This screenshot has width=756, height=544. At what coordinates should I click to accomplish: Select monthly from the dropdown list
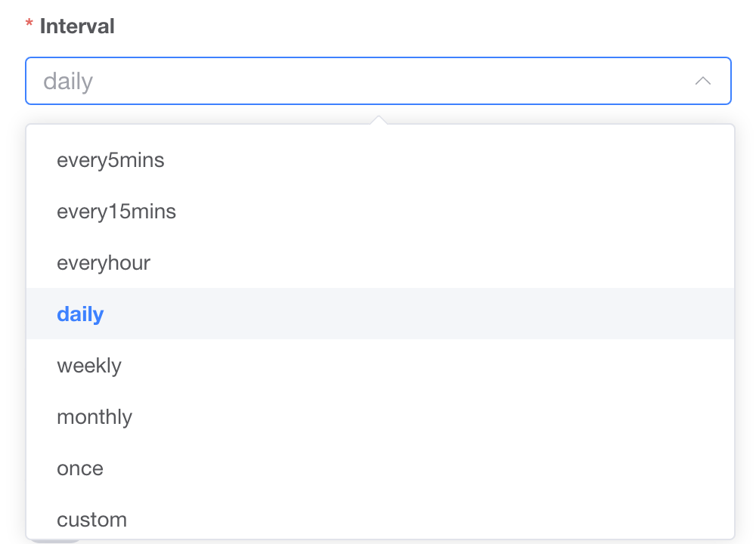tap(94, 417)
